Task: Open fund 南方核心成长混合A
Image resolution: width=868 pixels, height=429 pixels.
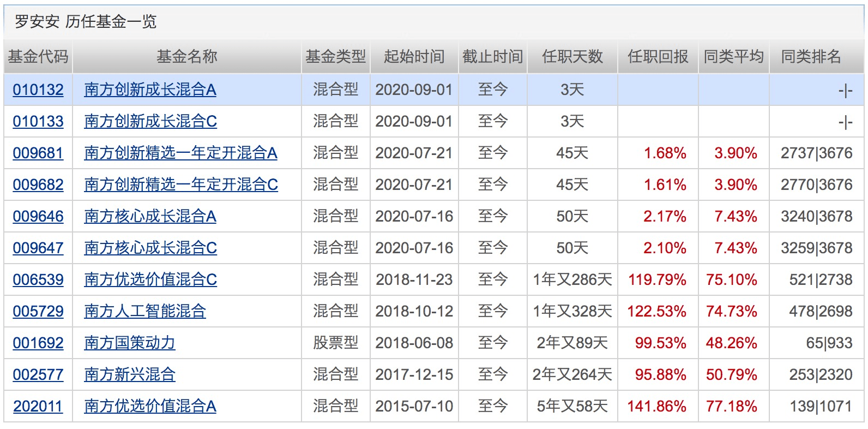Action: [x=150, y=216]
